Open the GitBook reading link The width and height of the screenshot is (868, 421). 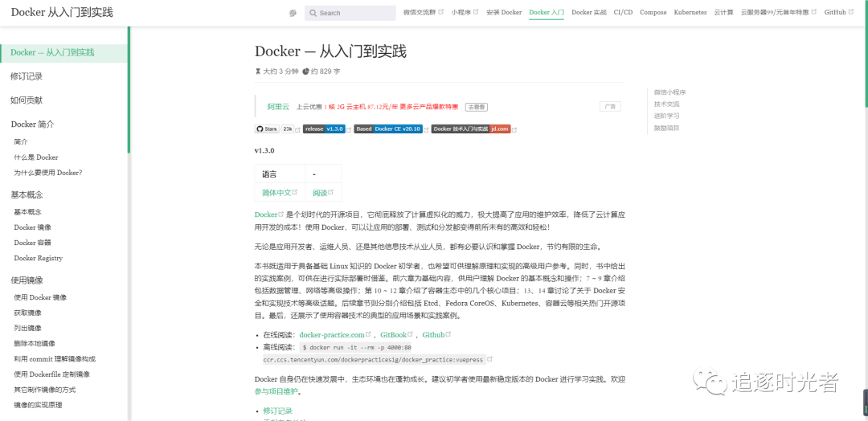click(394, 335)
